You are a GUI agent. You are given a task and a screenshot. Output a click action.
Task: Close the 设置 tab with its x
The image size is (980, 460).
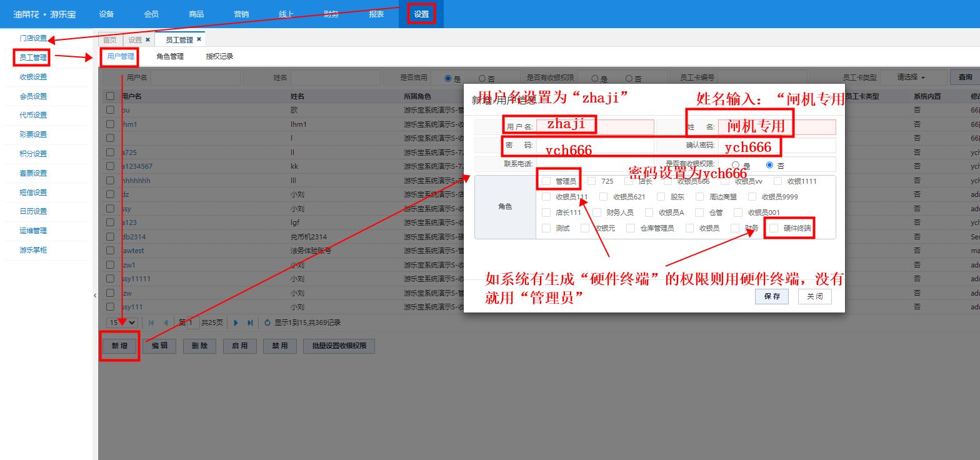[147, 39]
